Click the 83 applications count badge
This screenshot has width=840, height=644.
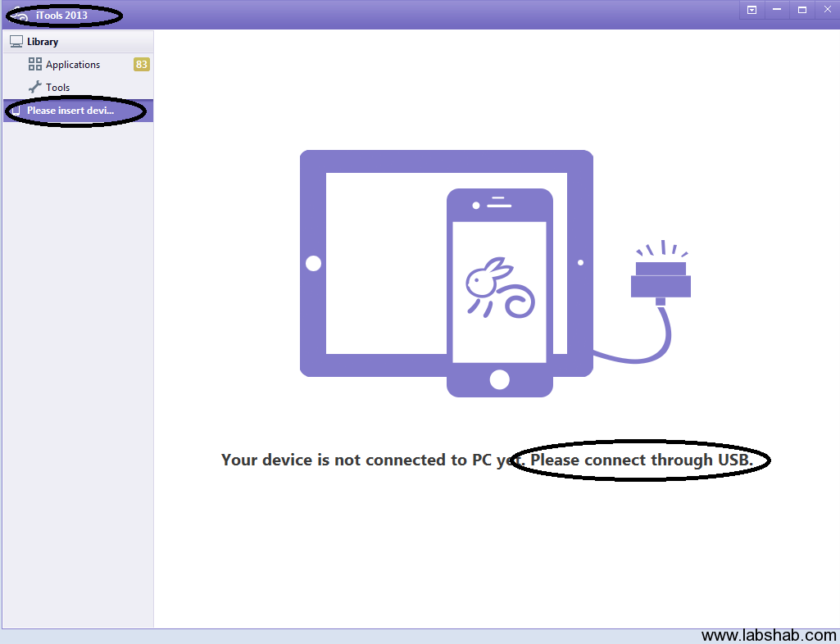pyautogui.click(x=142, y=65)
